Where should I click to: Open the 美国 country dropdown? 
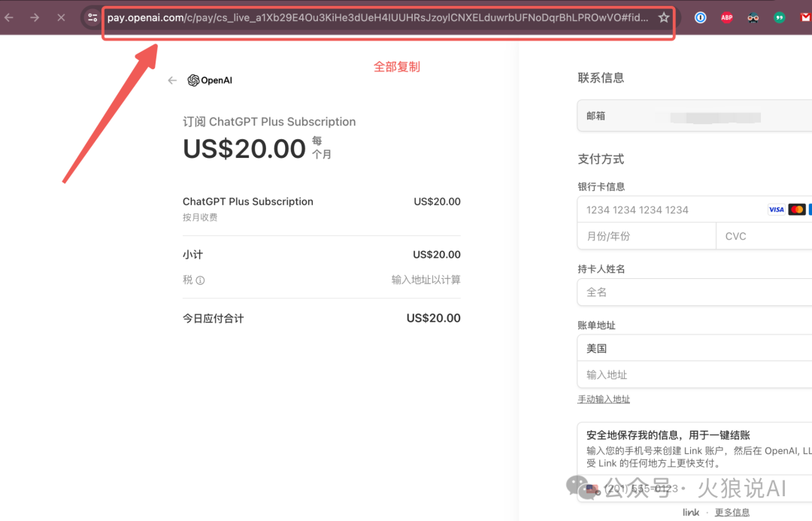pyautogui.click(x=692, y=349)
